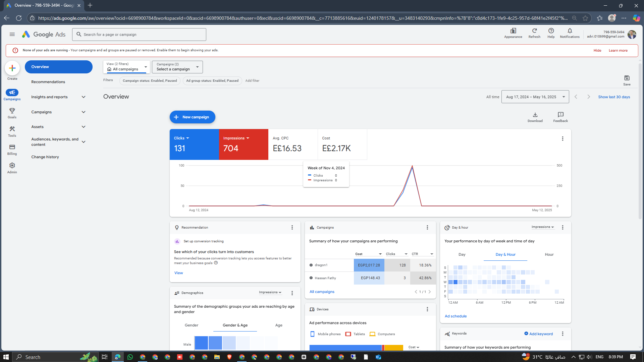644x362 pixels.
Task: Go to previous date range
Action: [576, 97]
